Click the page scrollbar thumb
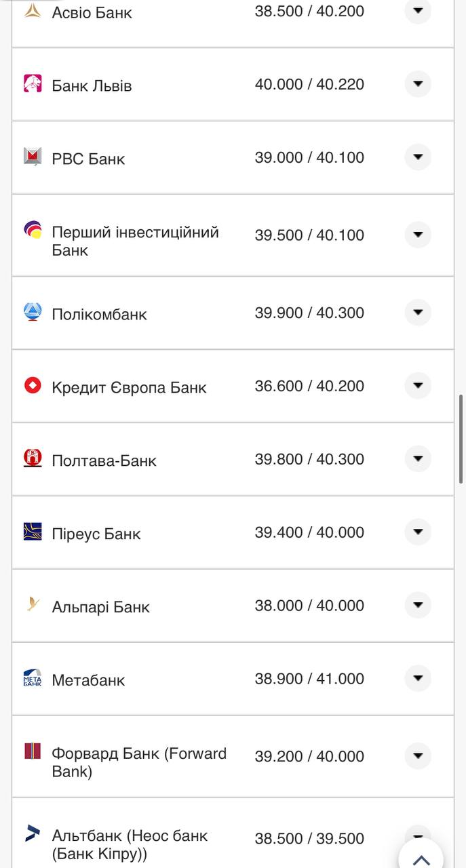 pos(461,438)
